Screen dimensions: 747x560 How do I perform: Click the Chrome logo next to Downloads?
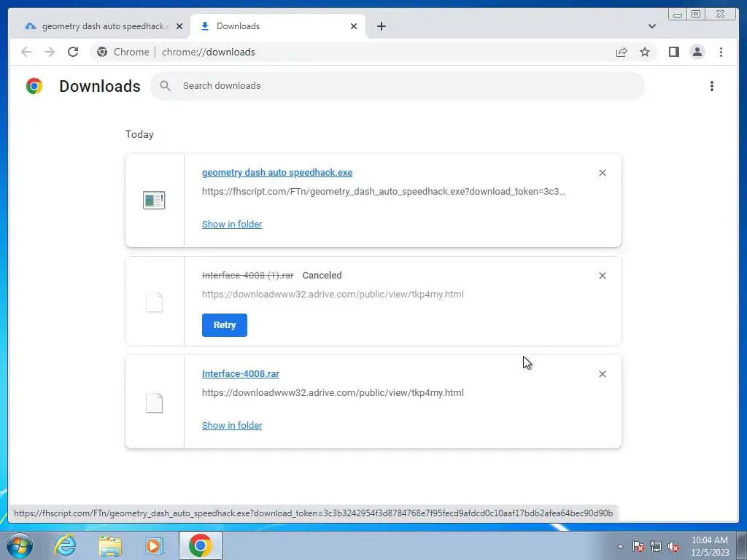(x=34, y=86)
